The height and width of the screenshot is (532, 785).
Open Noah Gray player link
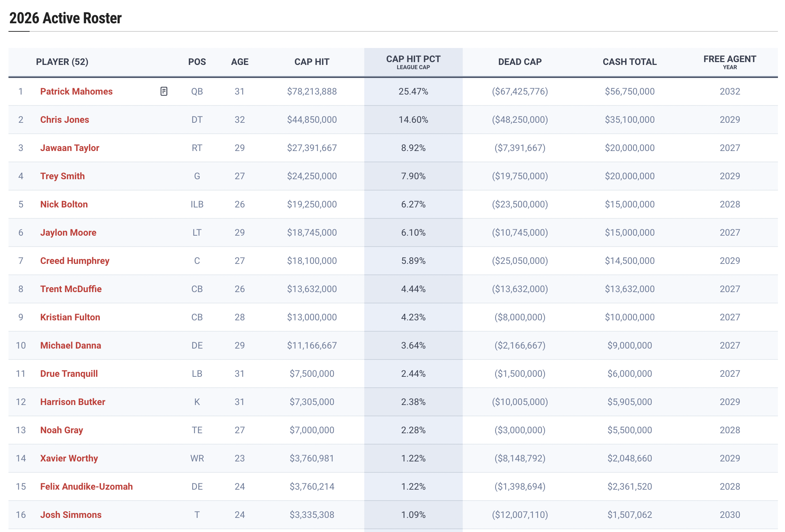(61, 430)
